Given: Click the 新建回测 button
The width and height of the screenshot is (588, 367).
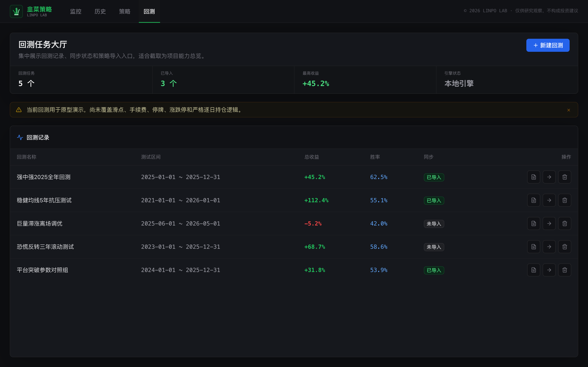Looking at the screenshot, I should (548, 45).
